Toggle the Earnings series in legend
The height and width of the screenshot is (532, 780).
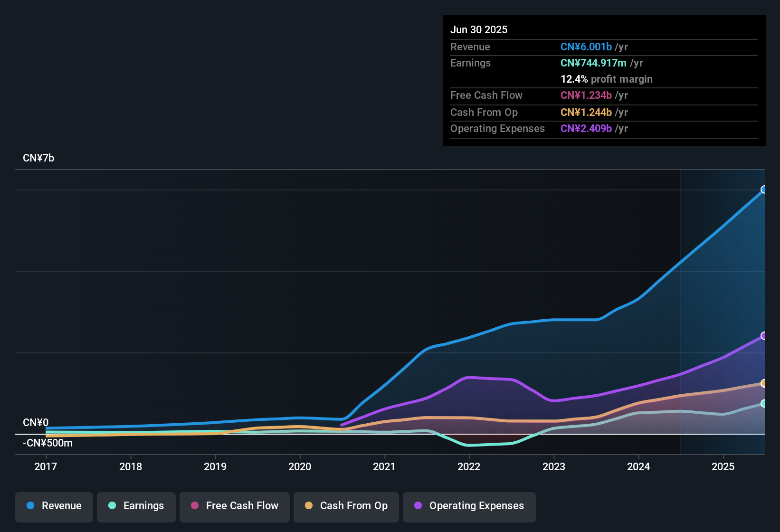(136, 506)
